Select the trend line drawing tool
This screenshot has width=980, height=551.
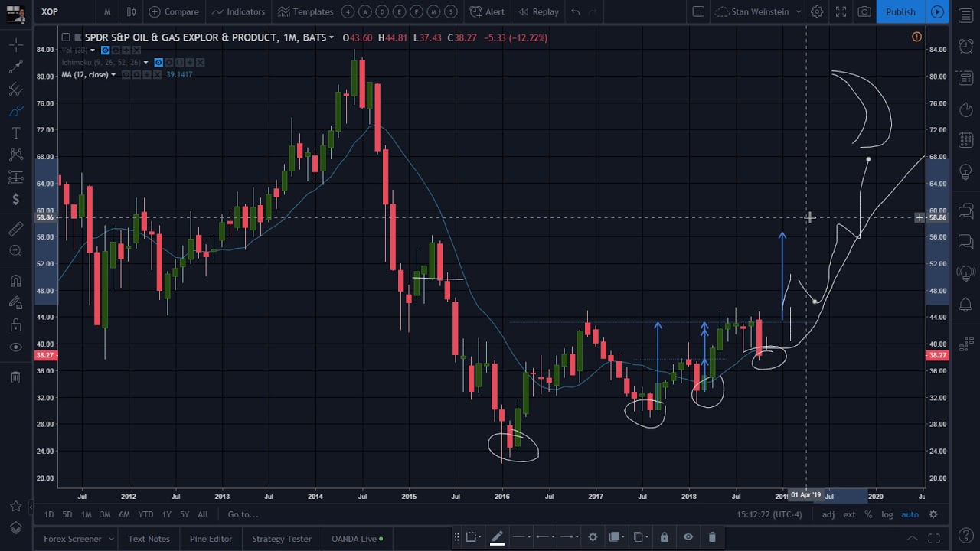click(x=15, y=67)
